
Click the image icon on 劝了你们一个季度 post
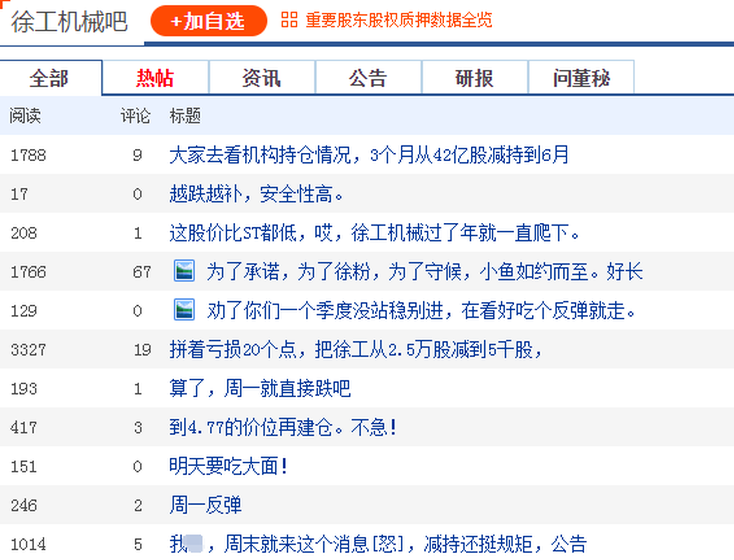[184, 310]
